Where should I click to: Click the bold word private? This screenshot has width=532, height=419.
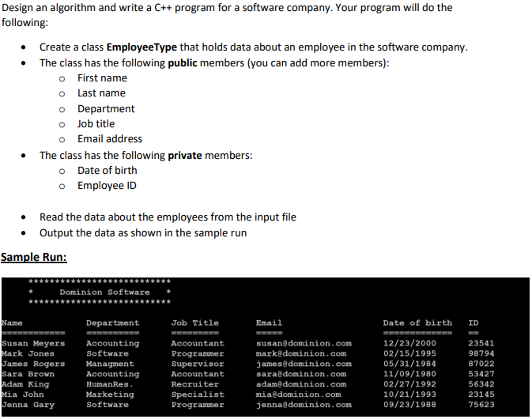click(185, 156)
